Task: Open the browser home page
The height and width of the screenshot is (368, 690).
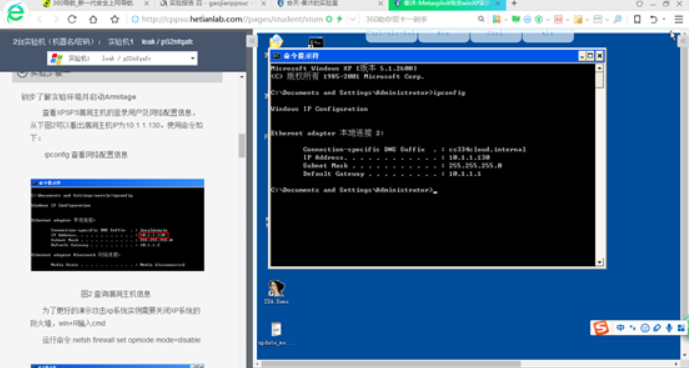Action: [93, 19]
